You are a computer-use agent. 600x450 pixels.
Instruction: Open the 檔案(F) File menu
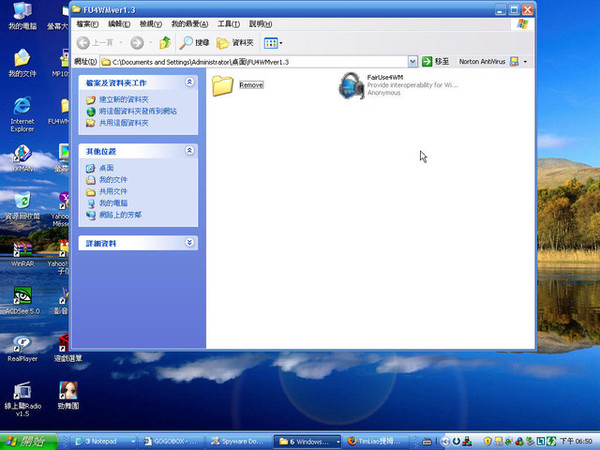[87, 24]
